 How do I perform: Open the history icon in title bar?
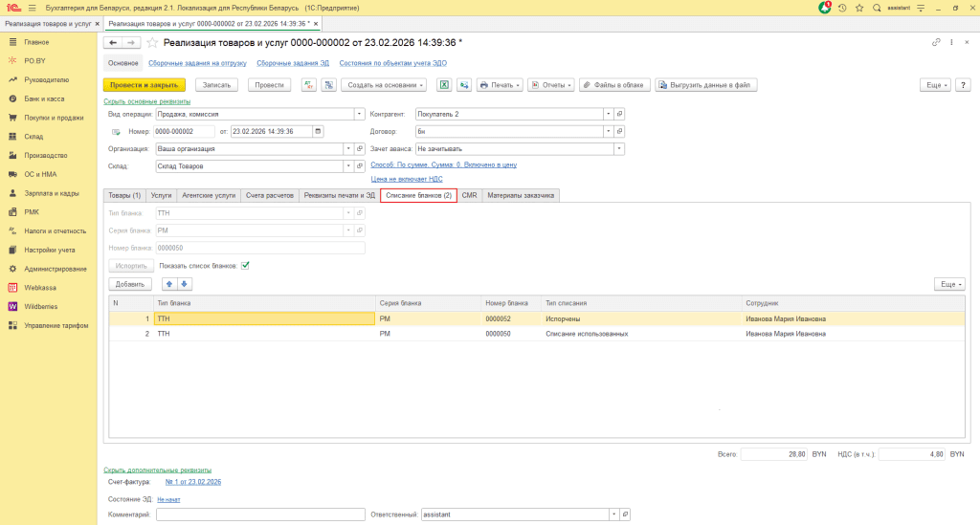tap(842, 8)
